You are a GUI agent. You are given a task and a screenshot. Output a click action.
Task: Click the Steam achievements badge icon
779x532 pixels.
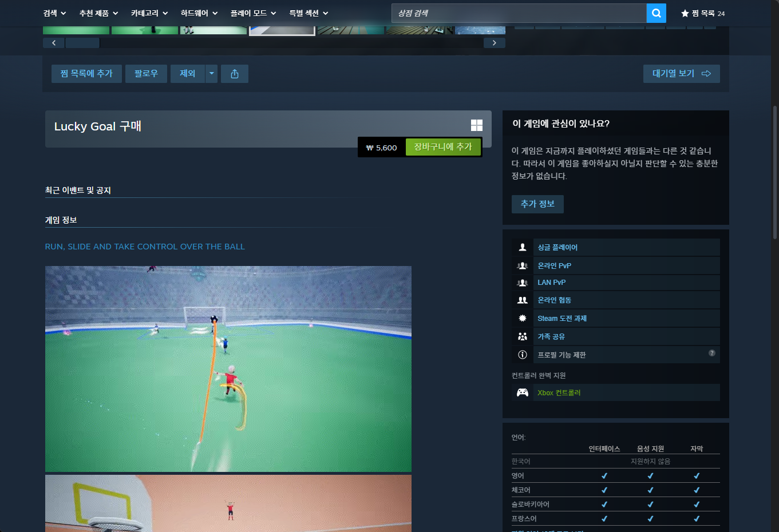(523, 318)
